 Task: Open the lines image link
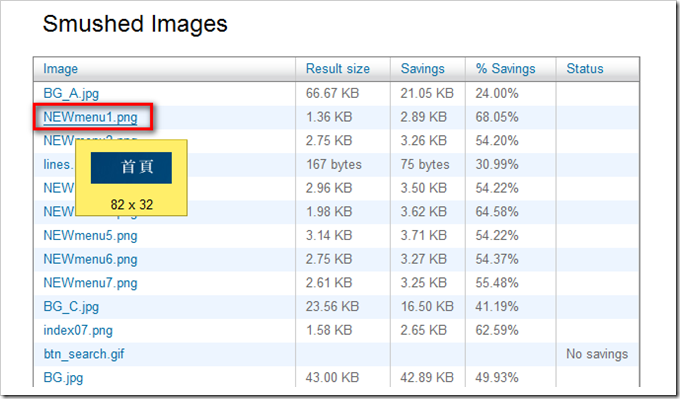coord(59,165)
